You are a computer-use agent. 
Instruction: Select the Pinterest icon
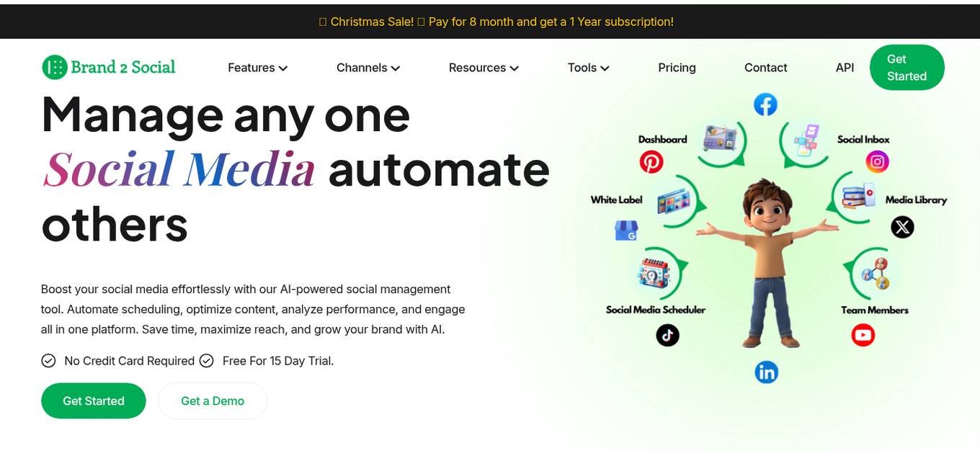(652, 162)
